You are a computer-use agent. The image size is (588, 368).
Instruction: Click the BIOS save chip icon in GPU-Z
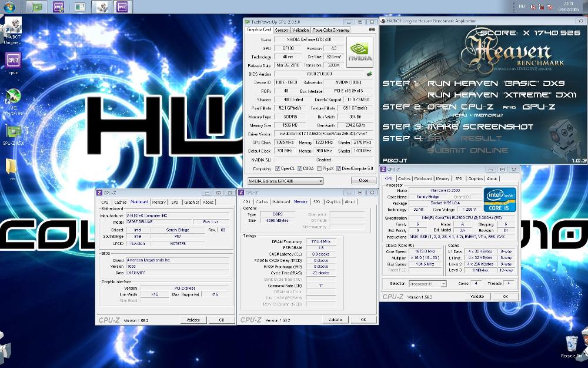pos(369,74)
